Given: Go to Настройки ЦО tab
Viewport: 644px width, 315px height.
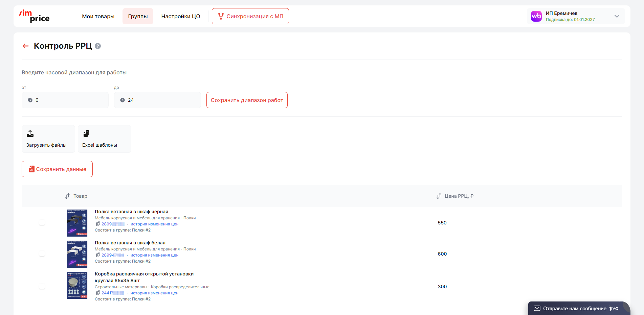Looking at the screenshot, I should point(180,16).
